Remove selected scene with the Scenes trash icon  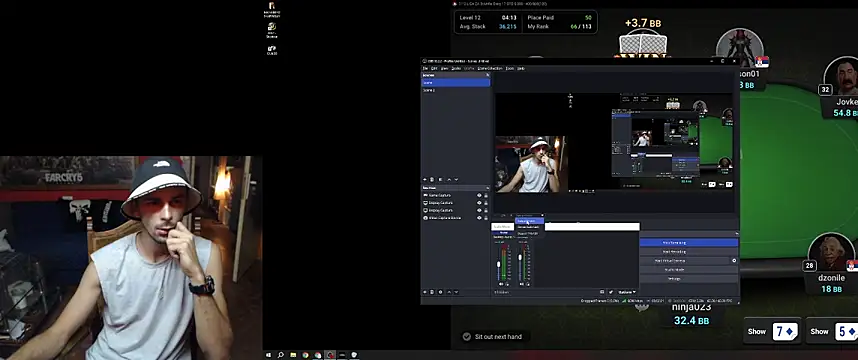432,179
